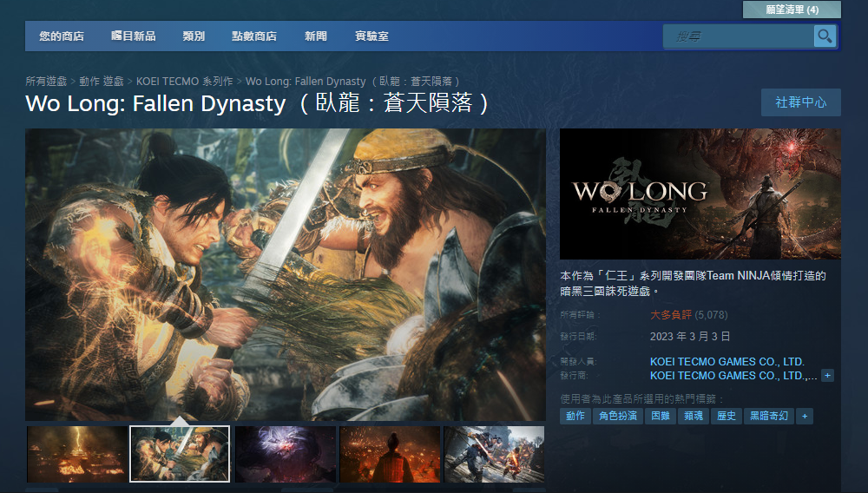The image size is (868, 493).
Task: Expand the publisher list plus button
Action: [x=827, y=376]
